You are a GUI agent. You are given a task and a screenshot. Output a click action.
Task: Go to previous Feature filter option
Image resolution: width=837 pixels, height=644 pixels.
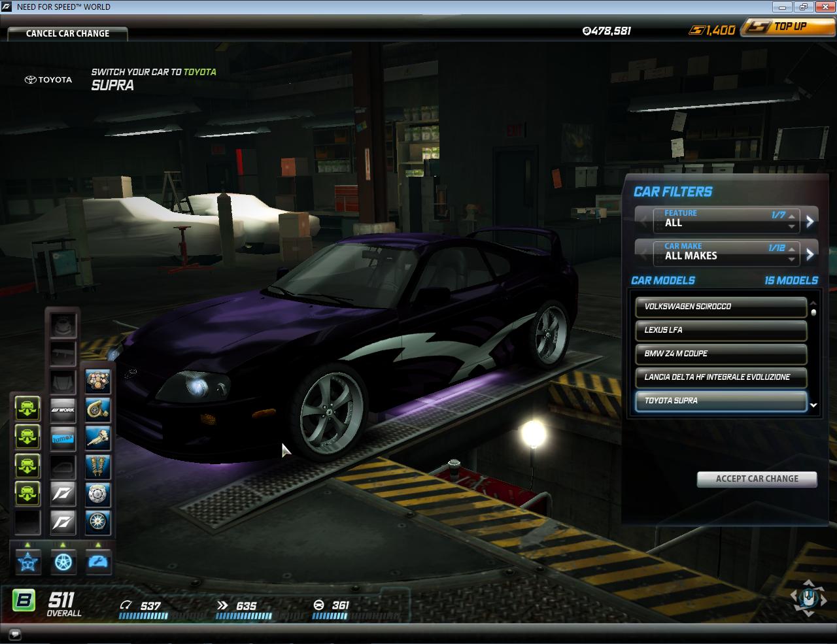click(x=643, y=221)
